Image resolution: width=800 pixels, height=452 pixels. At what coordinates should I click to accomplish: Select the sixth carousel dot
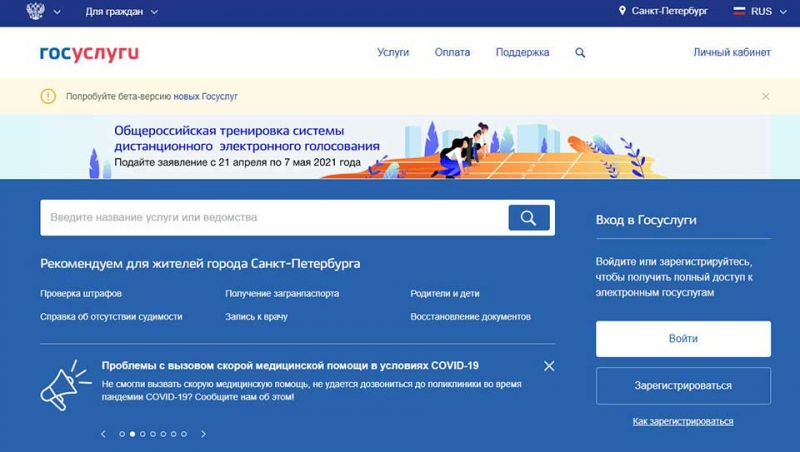(x=173, y=434)
